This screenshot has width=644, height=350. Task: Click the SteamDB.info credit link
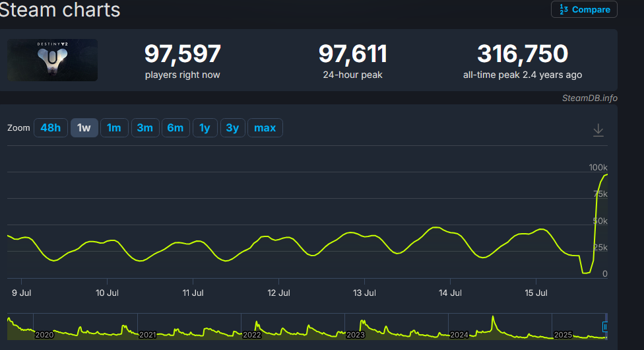589,98
